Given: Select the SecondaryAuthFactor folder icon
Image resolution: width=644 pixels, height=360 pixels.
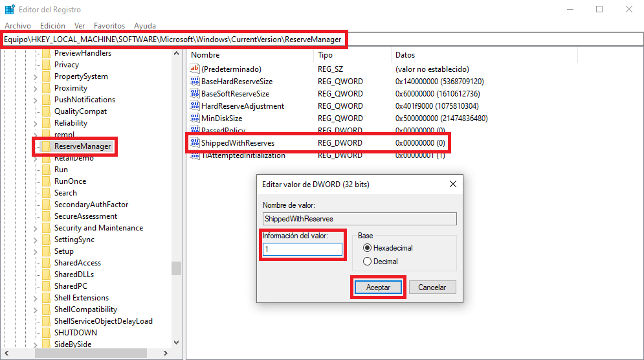Looking at the screenshot, I should coord(47,204).
